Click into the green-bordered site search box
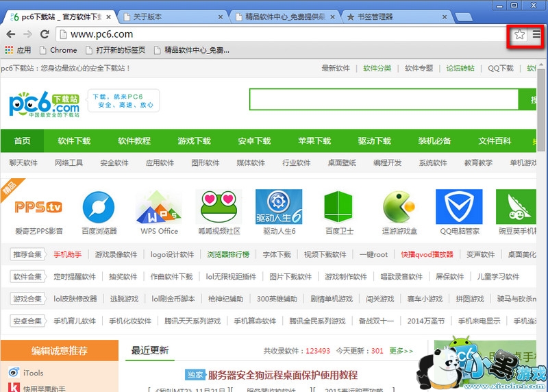The height and width of the screenshot is (392, 548). click(384, 99)
